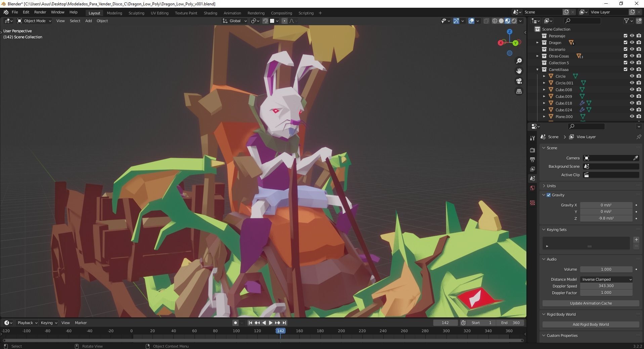
Task: Open the Add menu in viewport header
Action: pos(88,21)
